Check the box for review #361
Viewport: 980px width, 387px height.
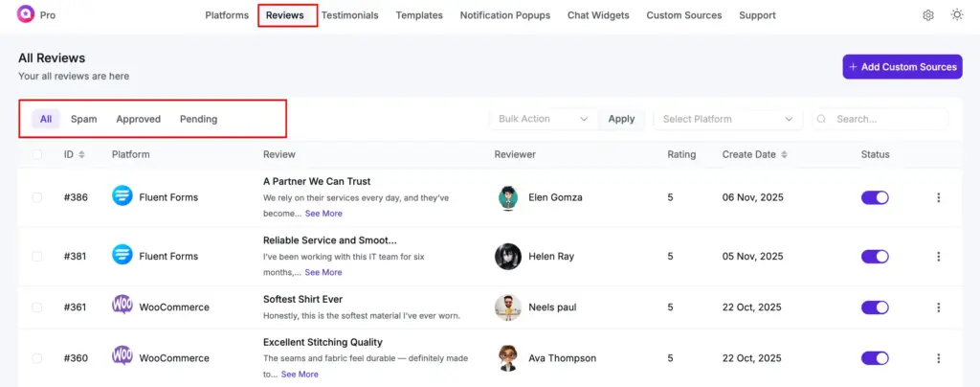(37, 307)
